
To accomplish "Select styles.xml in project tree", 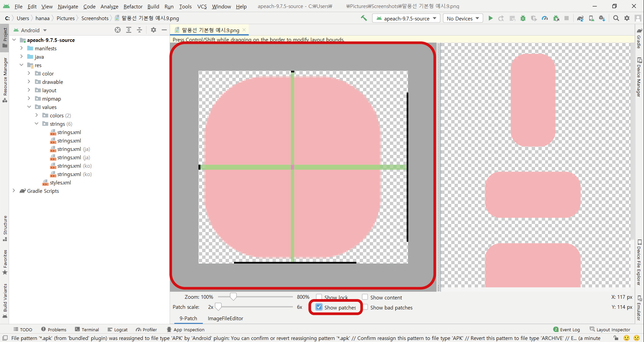I will (60, 182).
